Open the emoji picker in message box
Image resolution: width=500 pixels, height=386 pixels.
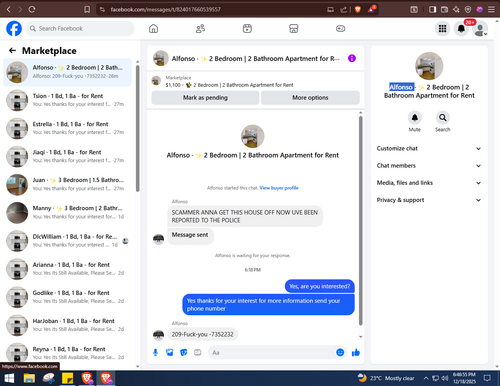coord(340,352)
